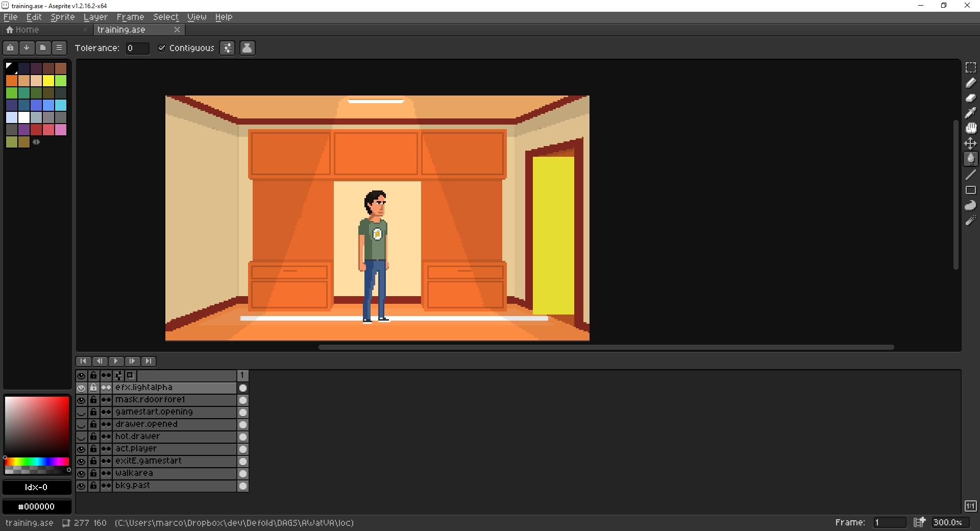Pick the yellow palette swatch
The image size is (980, 531).
[48, 81]
